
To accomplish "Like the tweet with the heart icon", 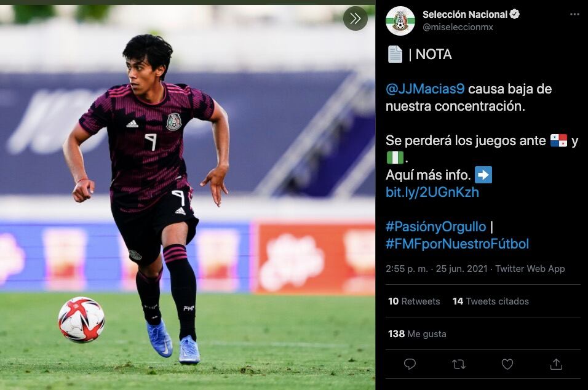I will [507, 364].
